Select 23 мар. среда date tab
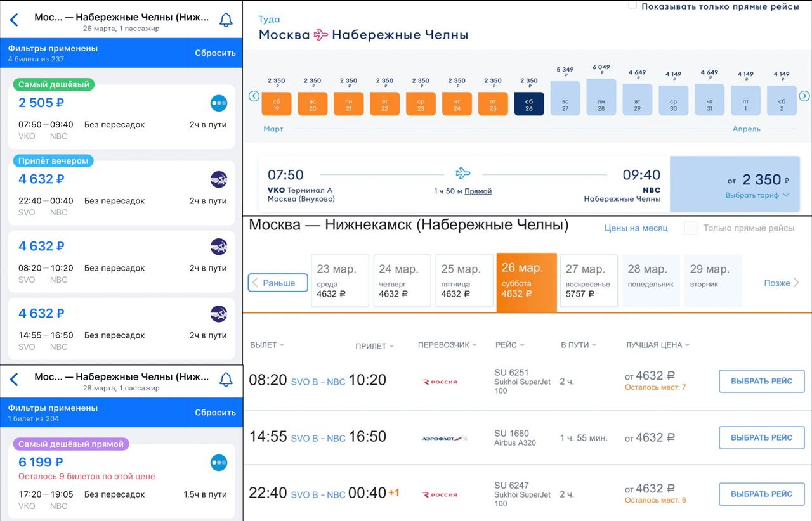This screenshot has height=521, width=812. click(340, 281)
